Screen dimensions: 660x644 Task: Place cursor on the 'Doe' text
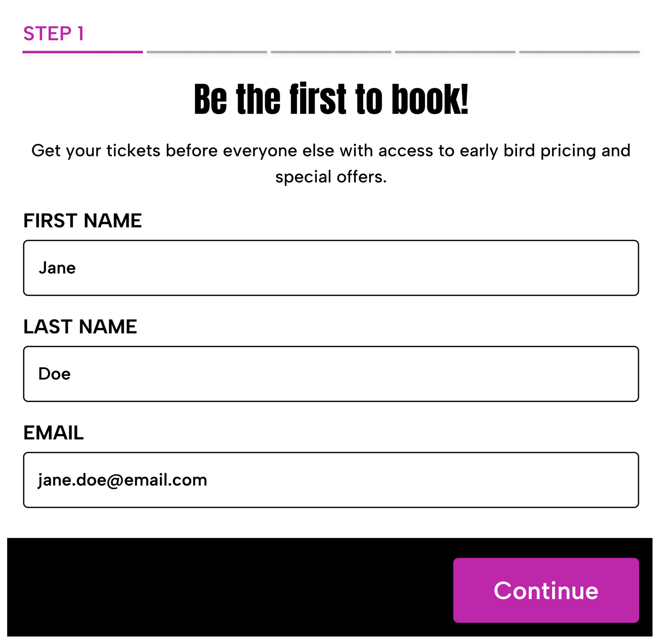[x=55, y=374]
